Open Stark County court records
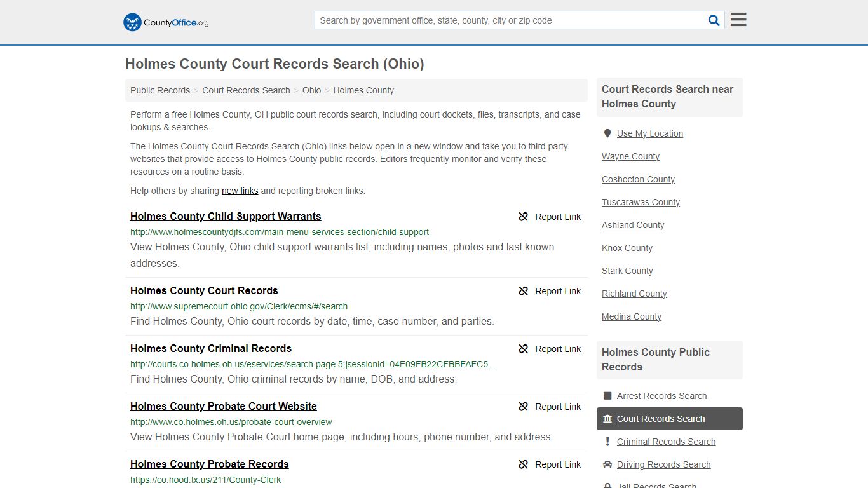Image resolution: width=868 pixels, height=488 pixels. click(x=627, y=271)
